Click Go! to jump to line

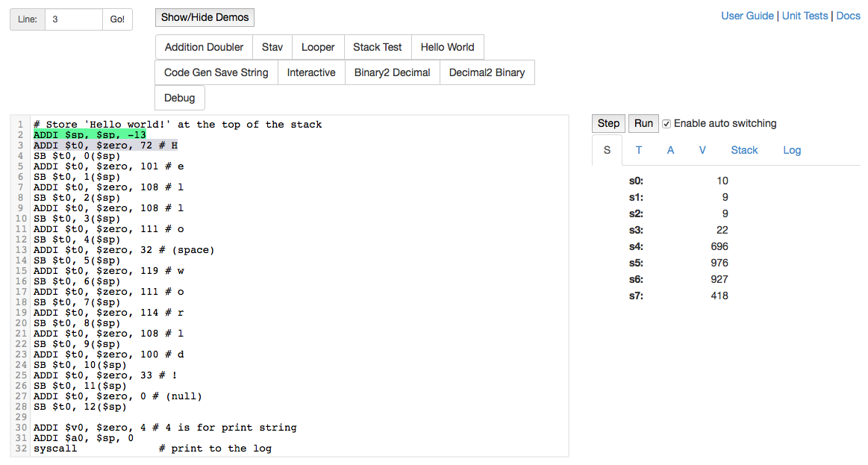click(117, 19)
